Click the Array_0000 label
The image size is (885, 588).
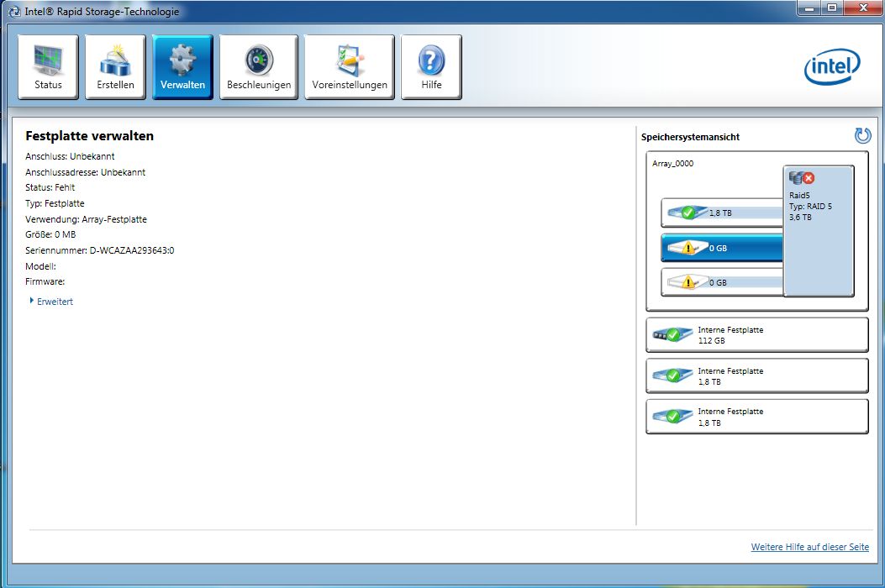tap(672, 164)
